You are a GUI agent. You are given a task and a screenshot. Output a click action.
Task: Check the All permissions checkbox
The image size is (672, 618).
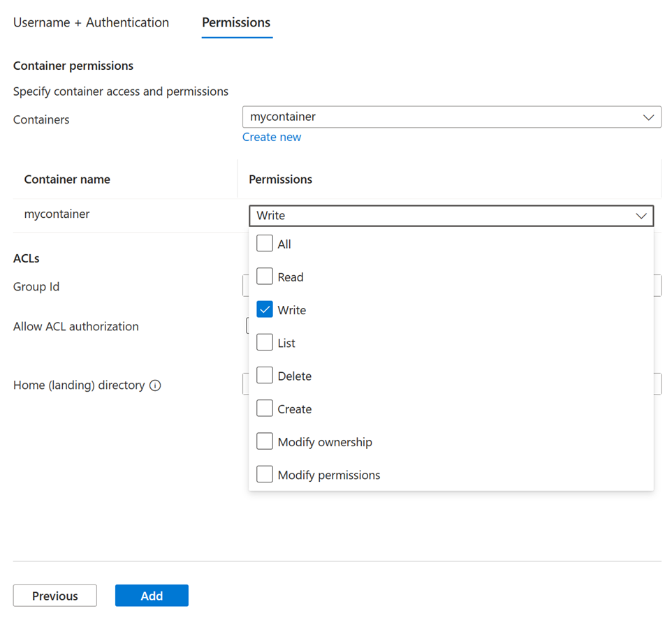point(264,243)
